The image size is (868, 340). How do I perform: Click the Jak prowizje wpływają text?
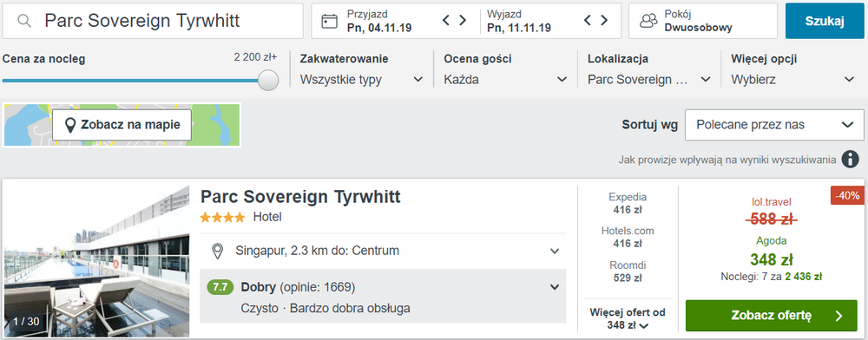pos(727,160)
